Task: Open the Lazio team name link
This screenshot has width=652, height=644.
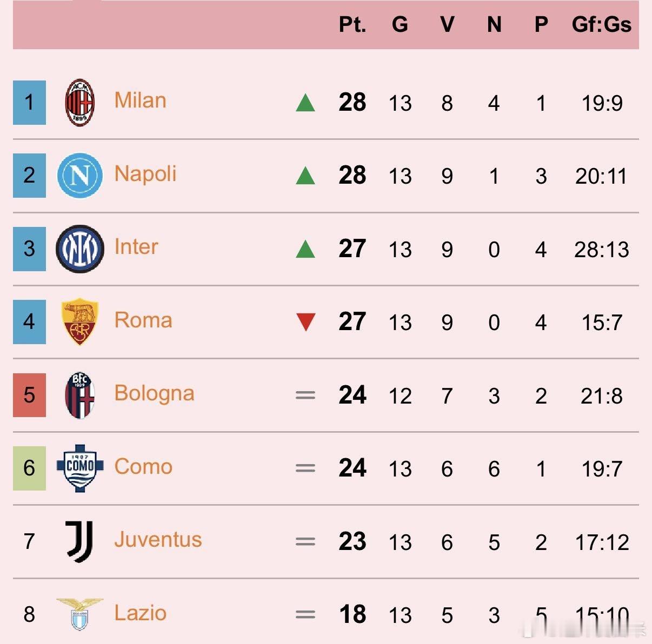Action: pyautogui.click(x=140, y=613)
